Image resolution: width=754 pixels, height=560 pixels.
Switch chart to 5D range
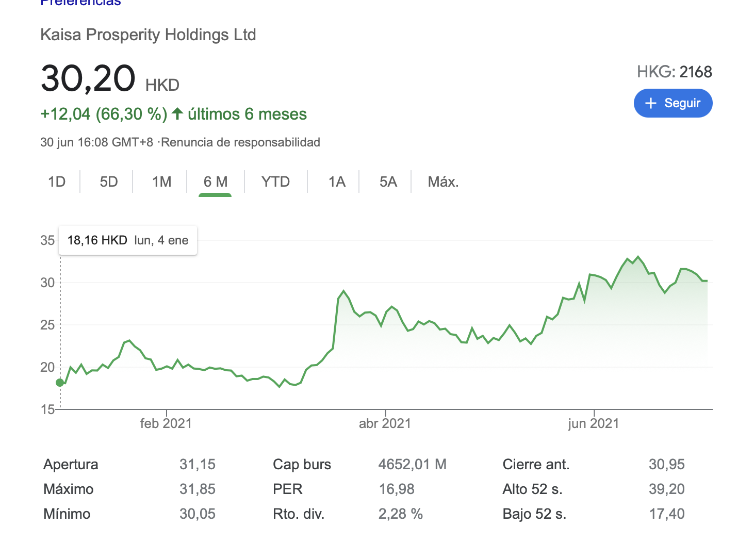point(109,182)
